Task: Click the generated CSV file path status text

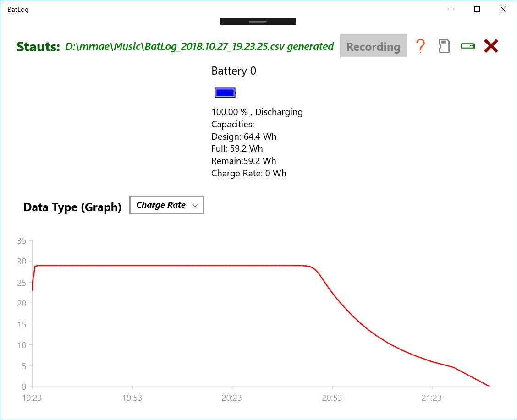Action: pyautogui.click(x=199, y=46)
